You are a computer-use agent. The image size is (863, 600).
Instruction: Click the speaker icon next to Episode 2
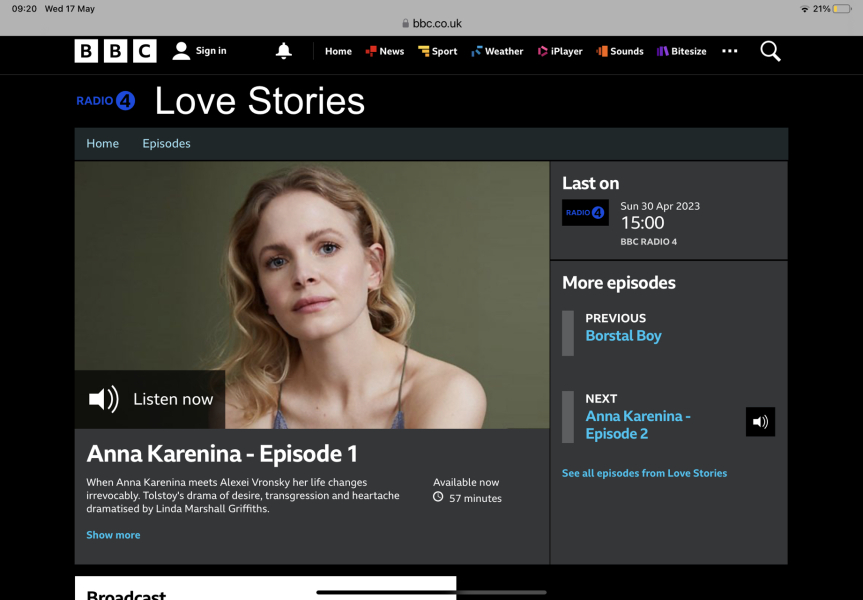pos(760,422)
